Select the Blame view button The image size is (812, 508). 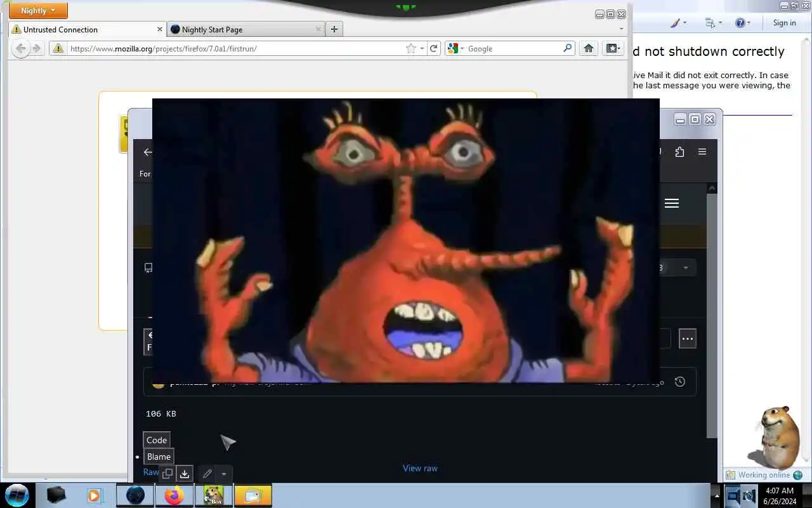tap(159, 457)
